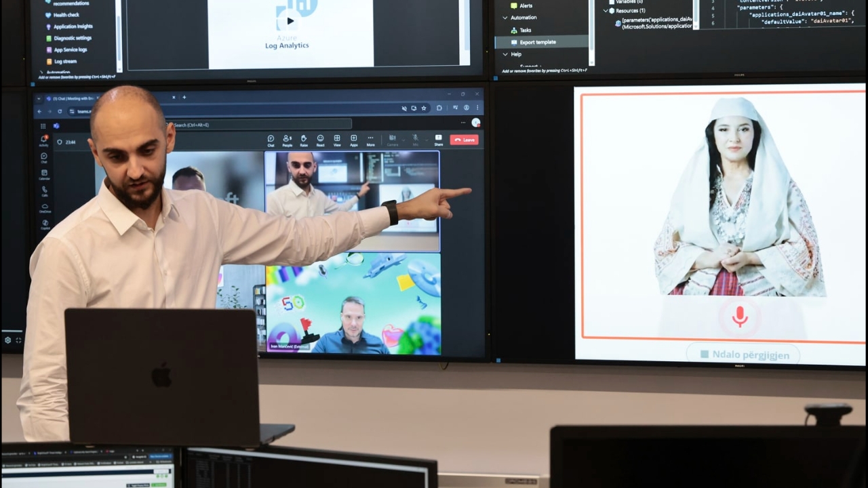
Task: Open Apps in the meeting toolbar
Action: (x=353, y=140)
